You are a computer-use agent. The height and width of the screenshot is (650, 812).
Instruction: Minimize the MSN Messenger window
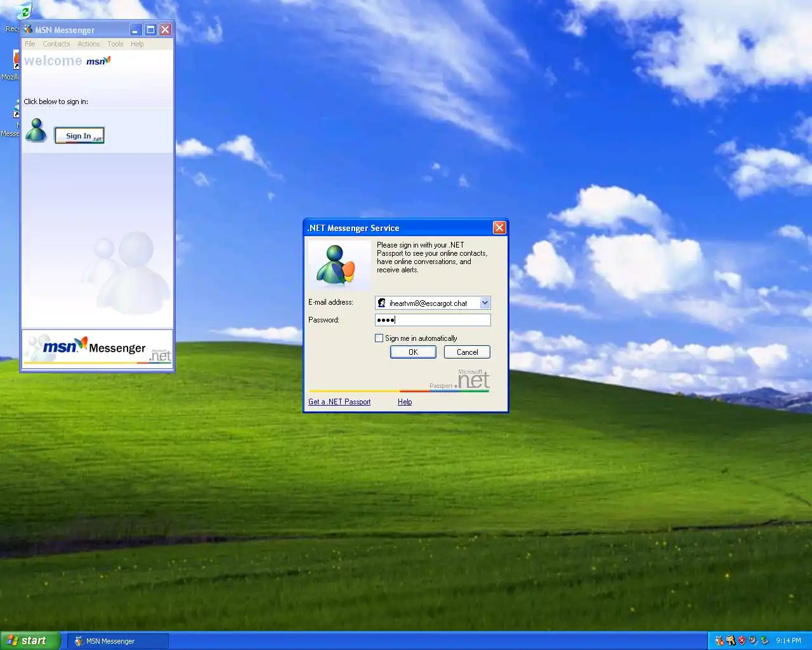point(136,30)
